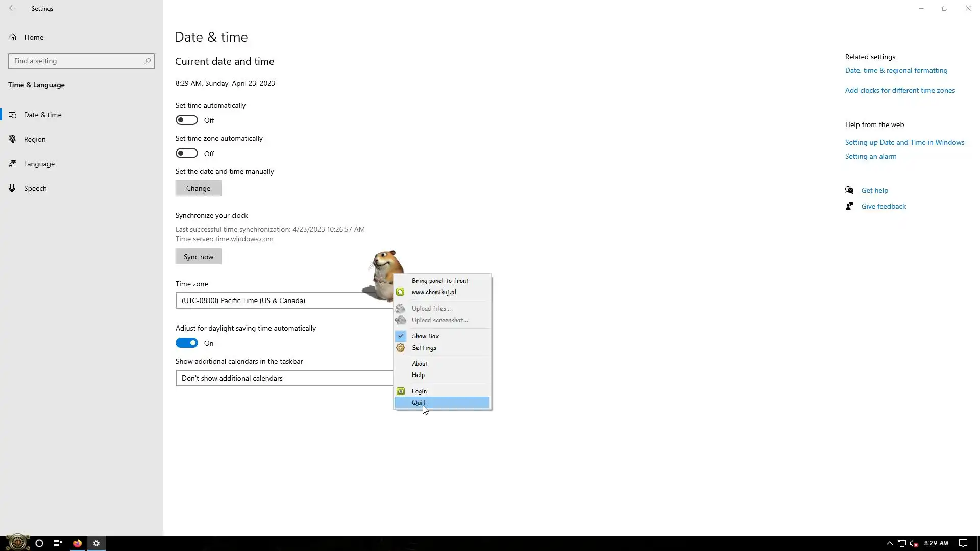
Task: Show hidden system tray icons chevron
Action: [x=889, y=543]
